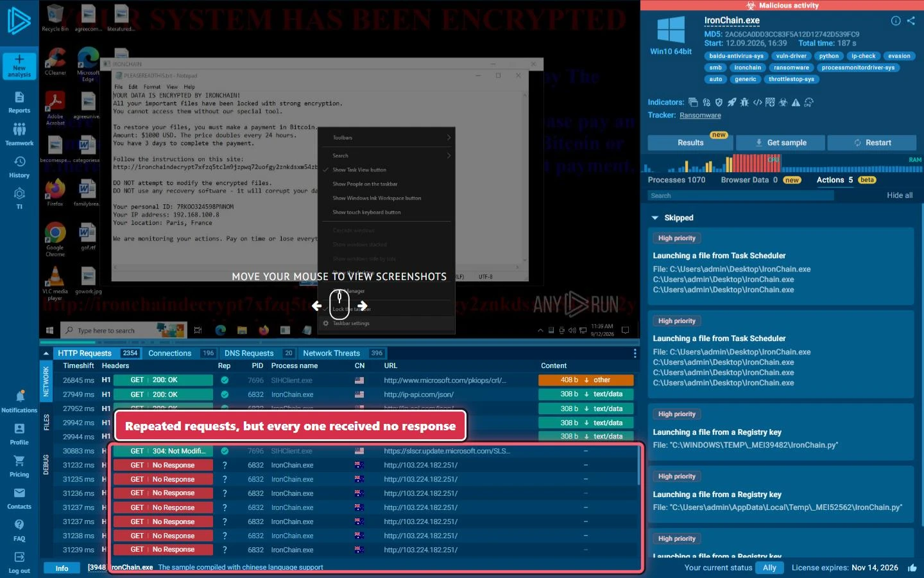
Task: Toggle Show Task View button option
Action: point(386,170)
